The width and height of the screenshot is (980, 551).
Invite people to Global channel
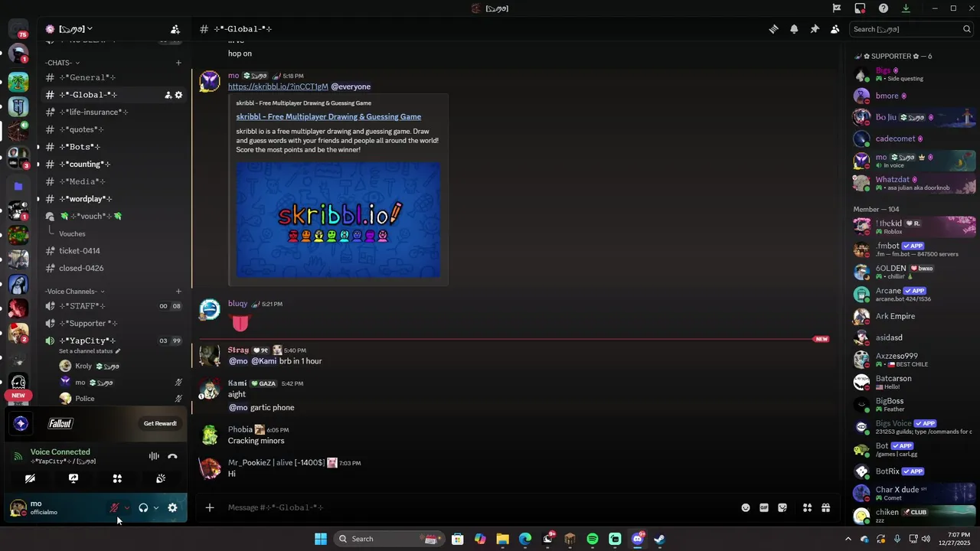[168, 95]
